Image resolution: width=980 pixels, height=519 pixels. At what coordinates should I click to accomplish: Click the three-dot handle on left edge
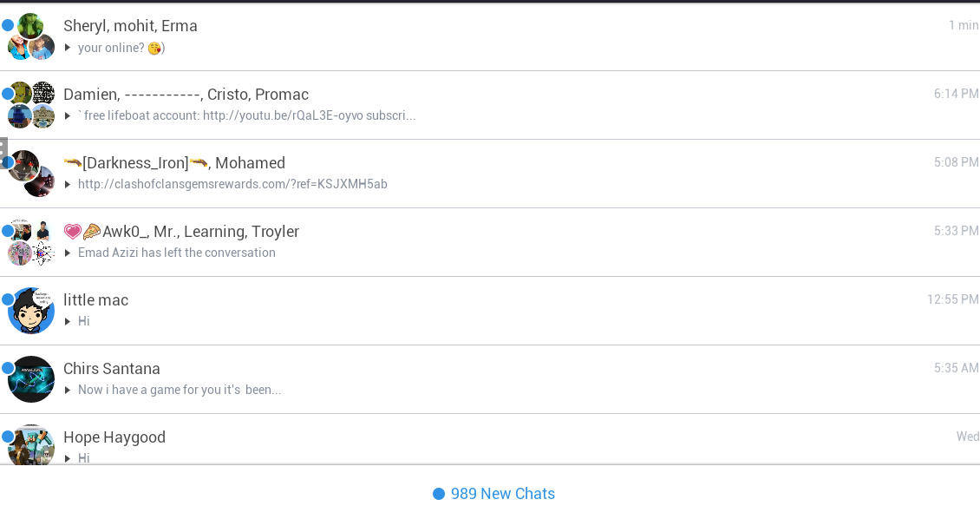(3, 153)
